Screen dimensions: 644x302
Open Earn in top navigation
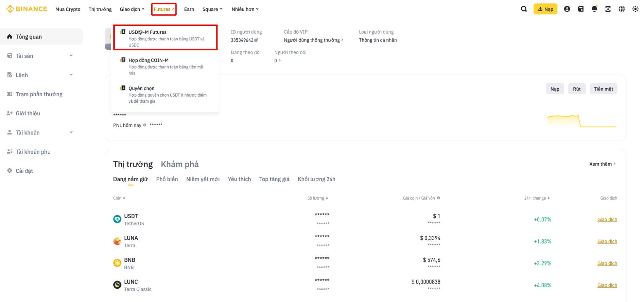(189, 9)
